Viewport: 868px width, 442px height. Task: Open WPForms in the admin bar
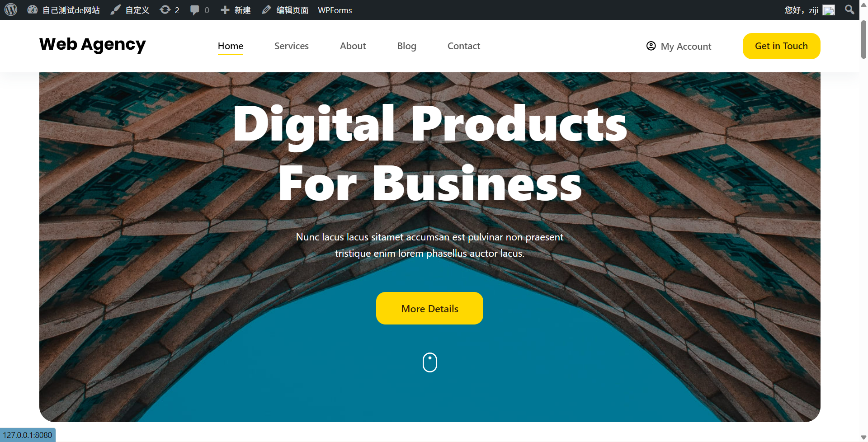click(335, 10)
